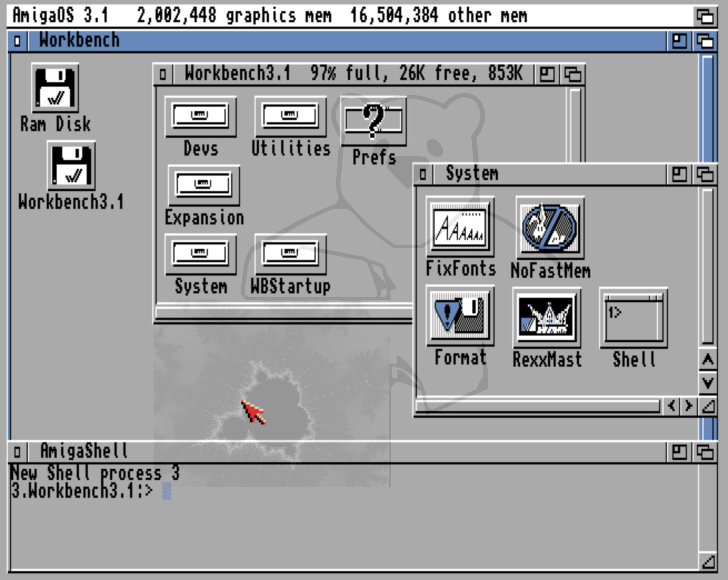This screenshot has width=728, height=580.
Task: Open the Expansion drawer
Action: point(204,185)
